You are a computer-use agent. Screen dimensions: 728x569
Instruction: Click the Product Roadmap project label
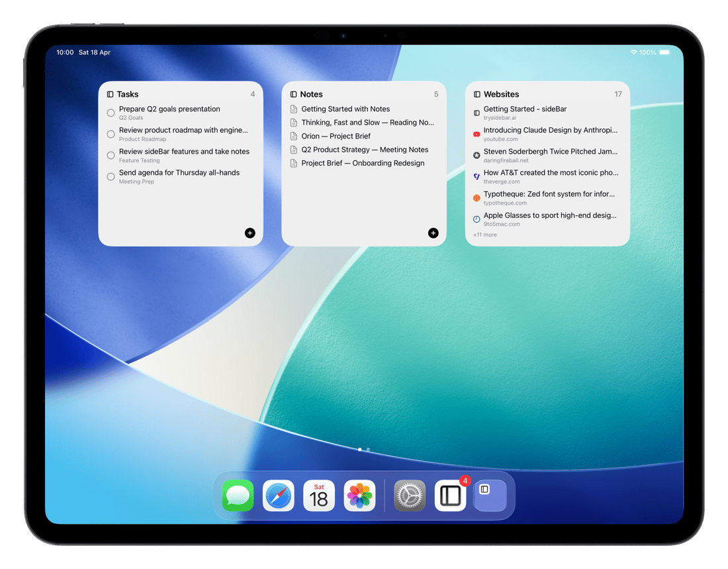(x=142, y=139)
